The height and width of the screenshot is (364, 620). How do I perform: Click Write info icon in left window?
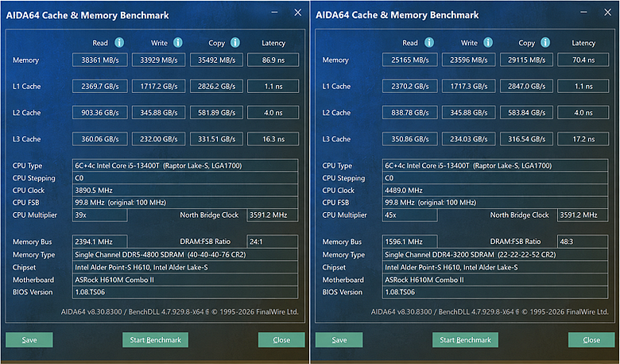point(178,43)
